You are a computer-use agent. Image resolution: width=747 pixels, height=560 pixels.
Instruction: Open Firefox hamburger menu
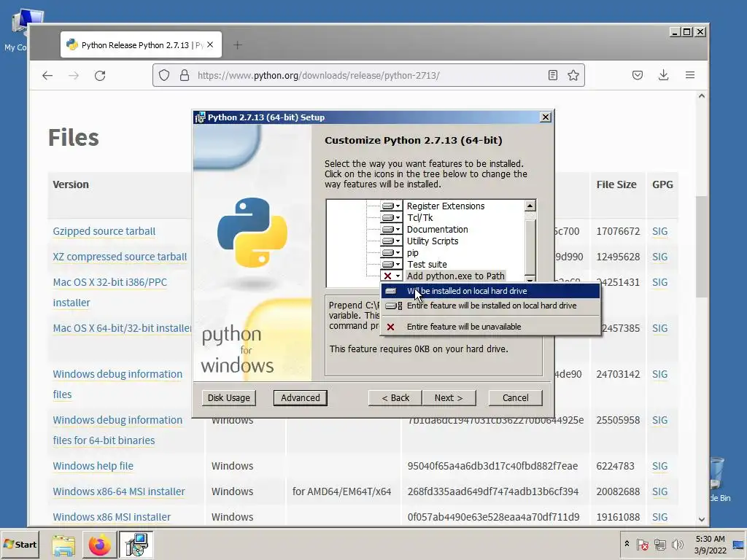(690, 75)
